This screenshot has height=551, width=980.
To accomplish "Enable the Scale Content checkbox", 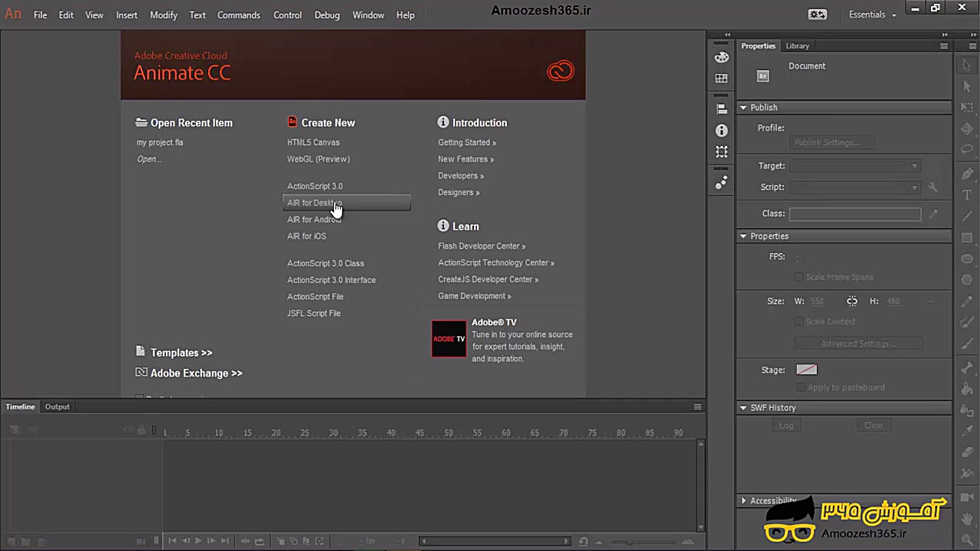I will [x=799, y=321].
